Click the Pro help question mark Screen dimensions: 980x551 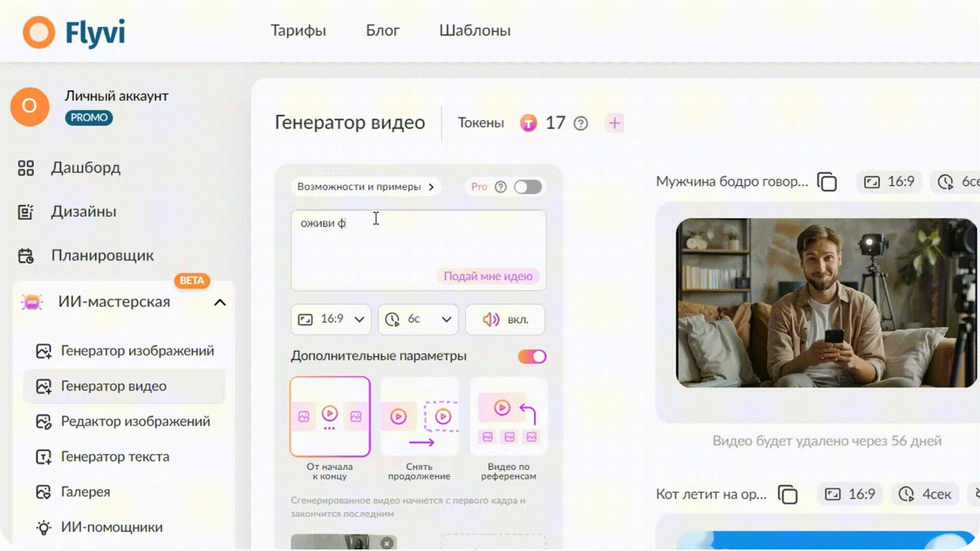pyautogui.click(x=501, y=187)
